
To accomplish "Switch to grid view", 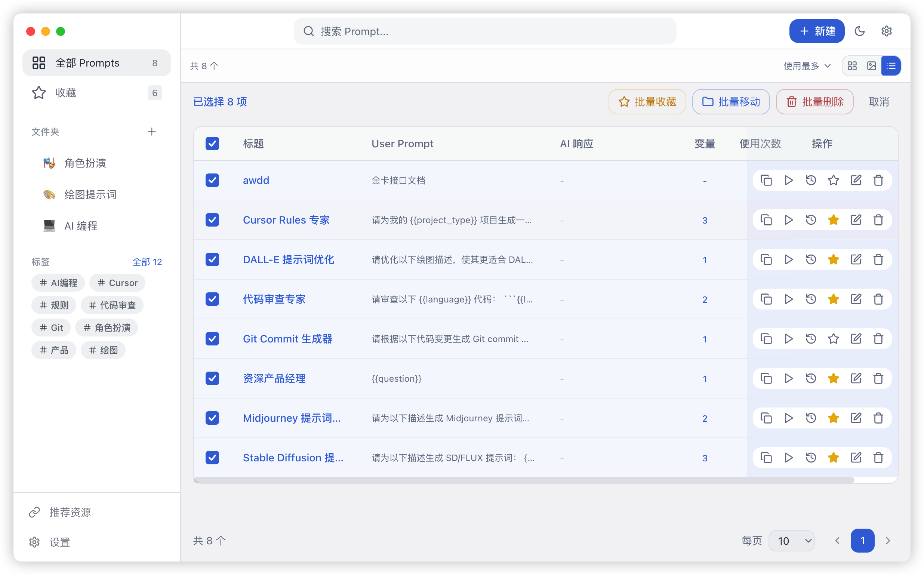I will point(853,65).
